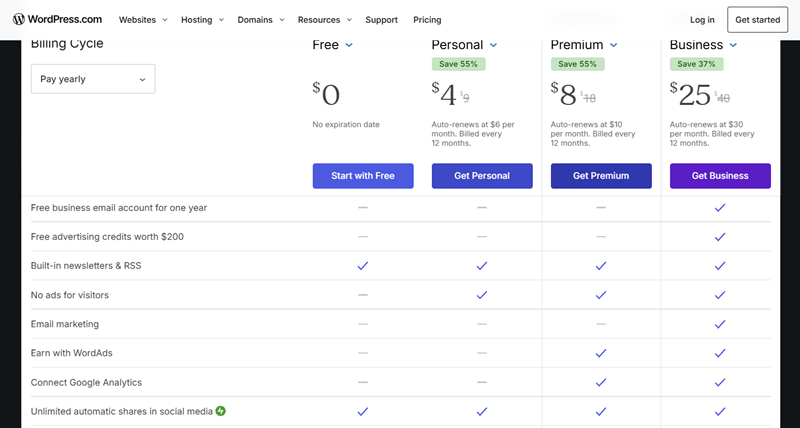Viewport: 800px width, 428px height.
Task: Click the Get started button
Action: (x=758, y=20)
